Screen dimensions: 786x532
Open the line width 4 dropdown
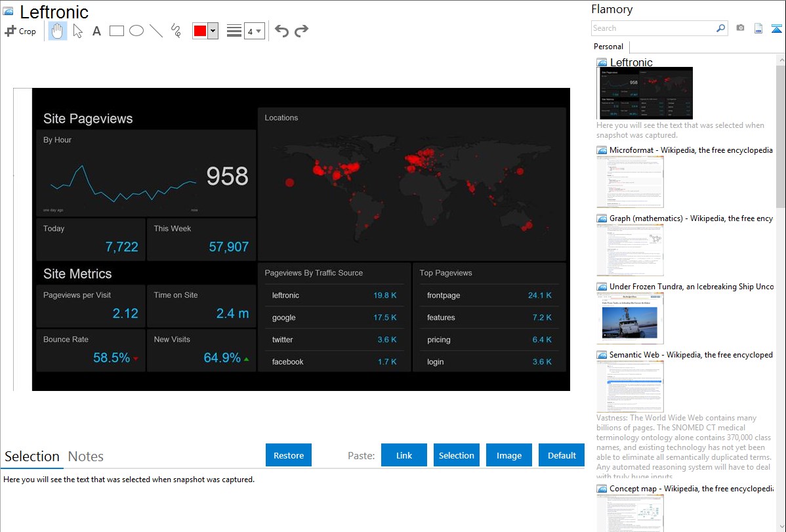(x=254, y=31)
